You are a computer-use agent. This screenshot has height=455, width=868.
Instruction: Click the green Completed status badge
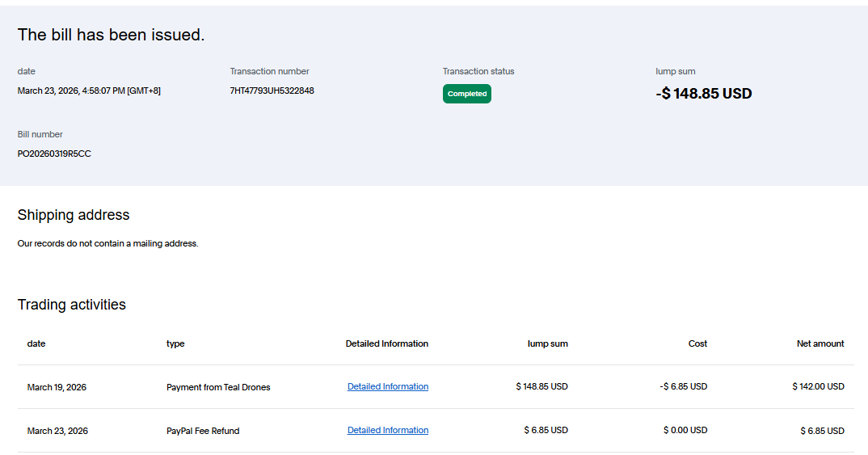[x=466, y=94]
